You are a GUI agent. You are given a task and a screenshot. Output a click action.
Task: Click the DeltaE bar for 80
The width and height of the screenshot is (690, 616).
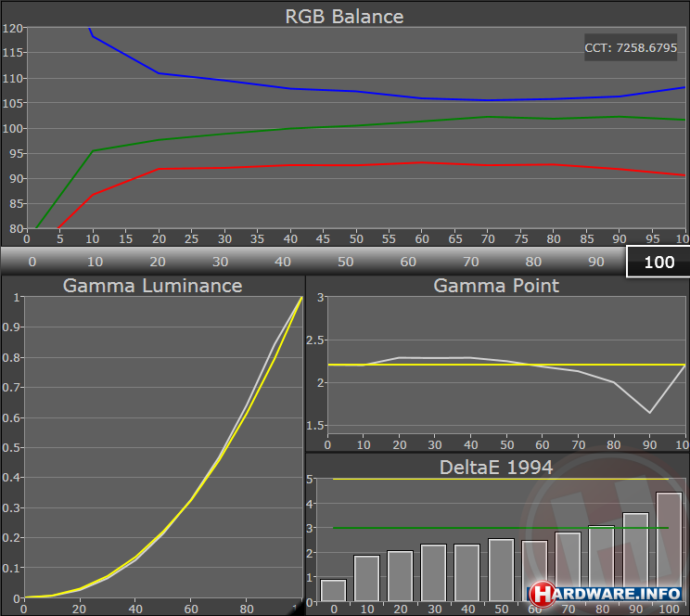coord(602,564)
